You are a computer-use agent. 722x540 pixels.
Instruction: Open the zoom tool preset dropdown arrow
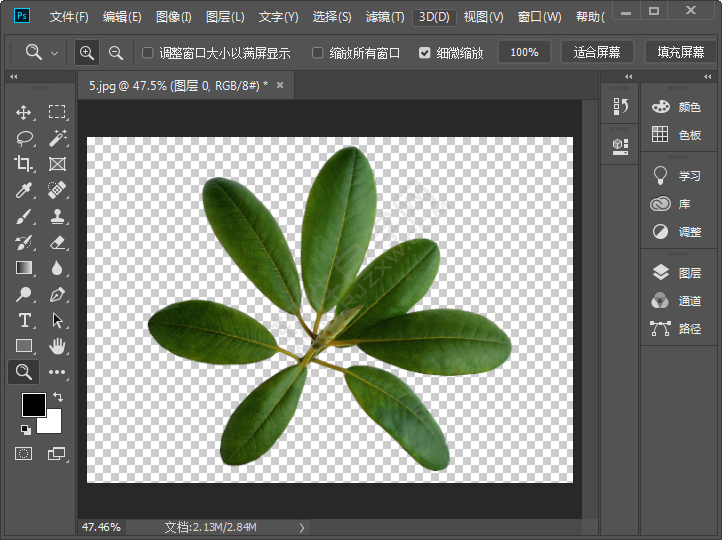(54, 53)
